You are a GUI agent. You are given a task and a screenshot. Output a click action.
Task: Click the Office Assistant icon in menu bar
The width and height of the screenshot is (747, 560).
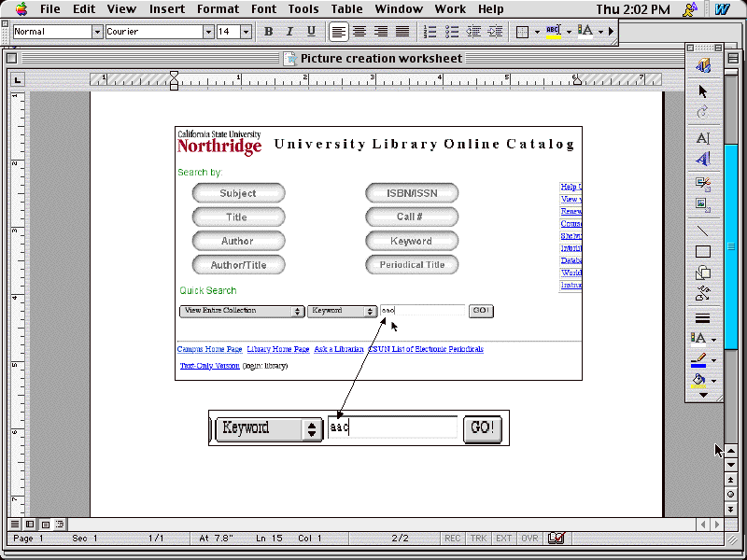coord(689,9)
